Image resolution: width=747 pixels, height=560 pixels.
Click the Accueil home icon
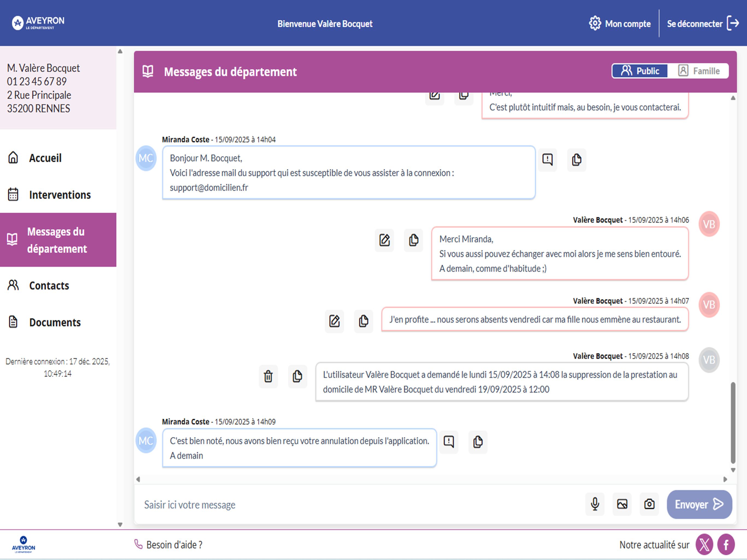click(13, 157)
